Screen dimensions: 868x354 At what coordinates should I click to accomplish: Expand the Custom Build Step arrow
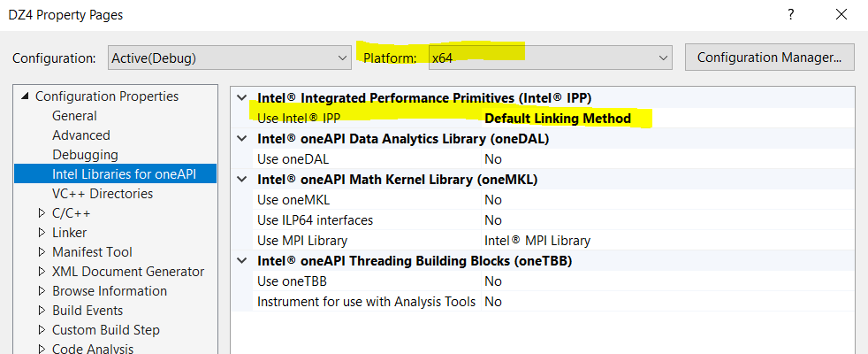(x=42, y=330)
